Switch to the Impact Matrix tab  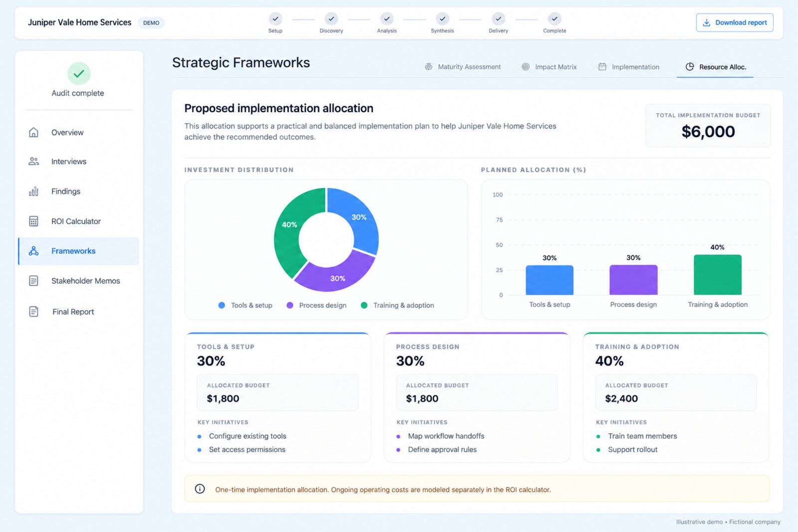point(549,67)
